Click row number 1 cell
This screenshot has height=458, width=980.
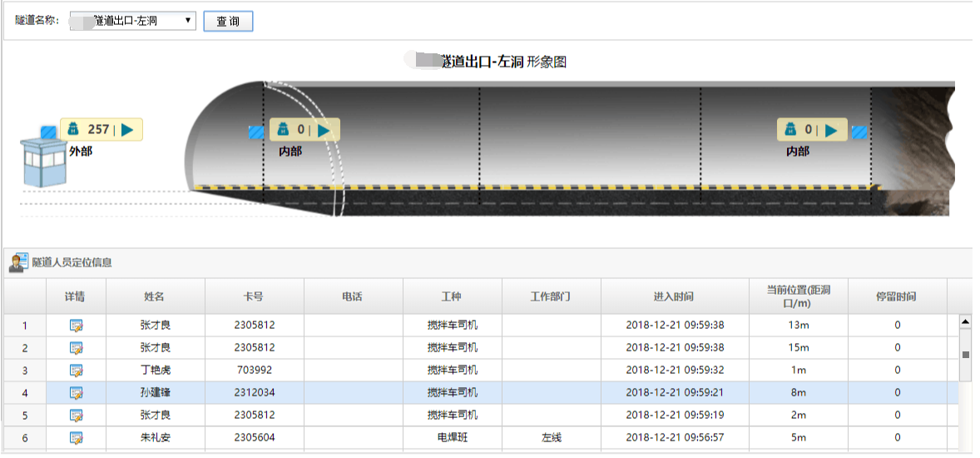[25, 326]
